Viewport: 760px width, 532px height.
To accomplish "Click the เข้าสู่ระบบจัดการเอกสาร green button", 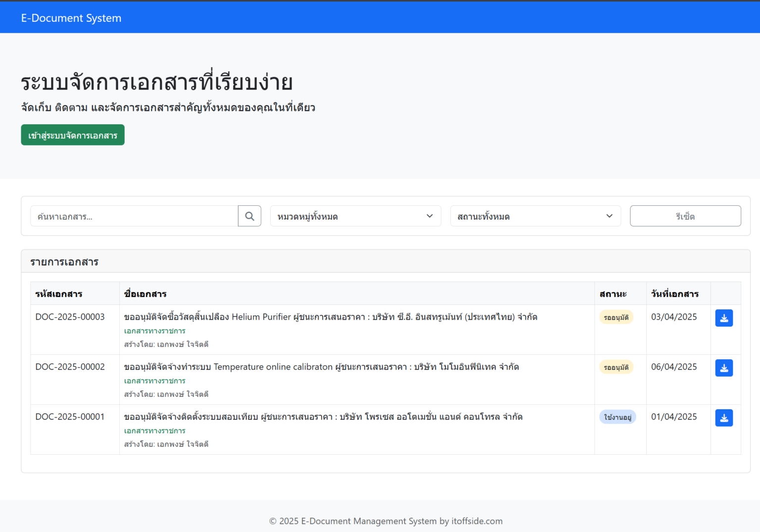I will (x=72, y=135).
